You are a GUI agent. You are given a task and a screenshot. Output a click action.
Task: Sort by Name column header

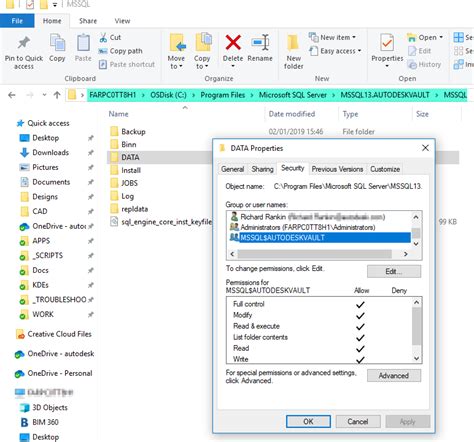(118, 114)
